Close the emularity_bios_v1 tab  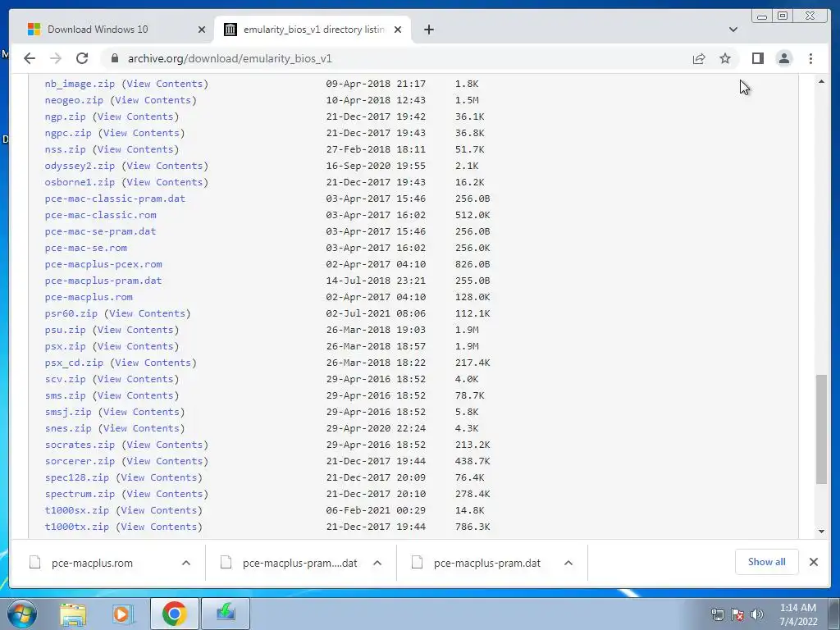click(398, 30)
